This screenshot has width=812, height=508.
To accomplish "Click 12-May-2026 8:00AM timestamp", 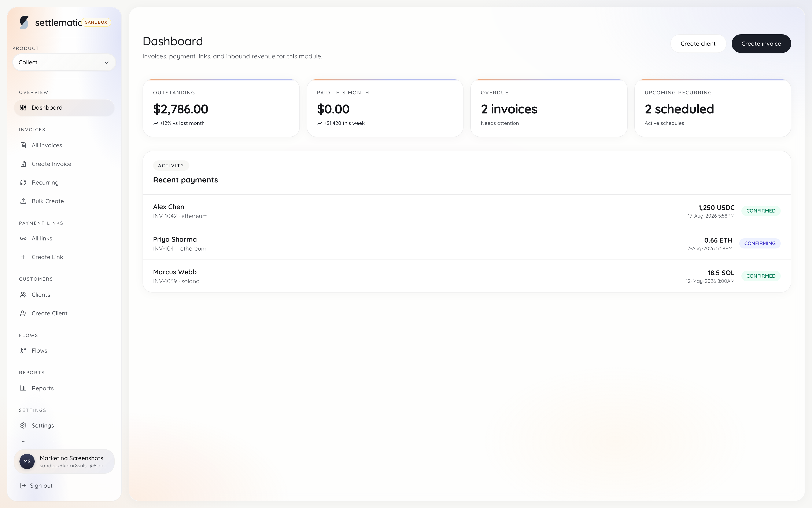I will pos(710,281).
